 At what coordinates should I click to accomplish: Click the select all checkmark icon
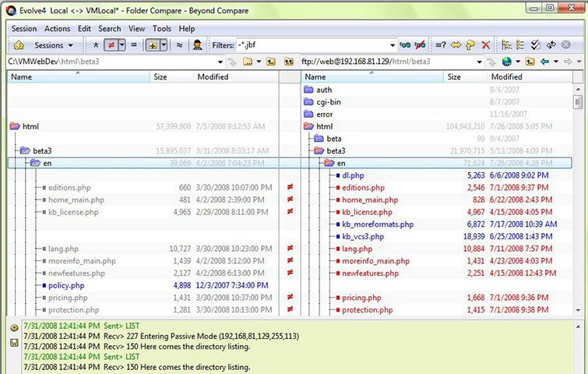tap(536, 45)
